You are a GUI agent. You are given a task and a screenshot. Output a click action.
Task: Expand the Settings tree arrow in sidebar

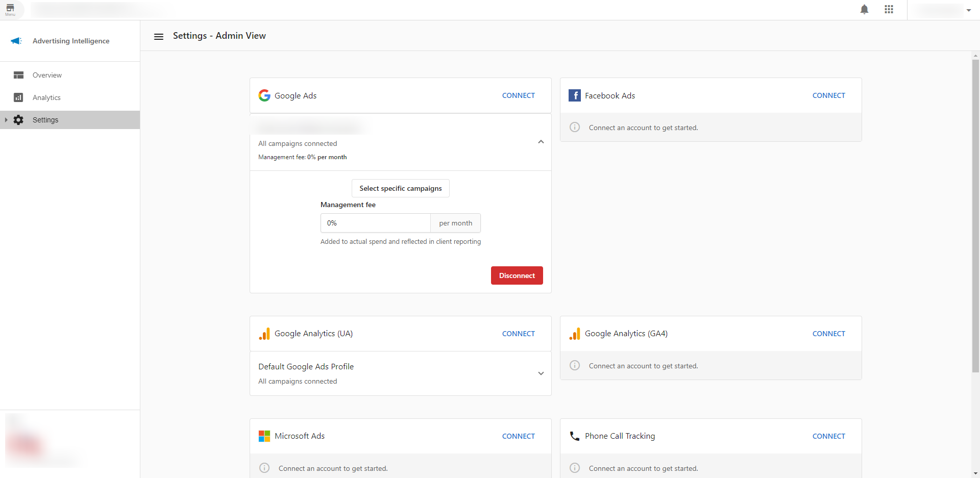click(x=6, y=120)
